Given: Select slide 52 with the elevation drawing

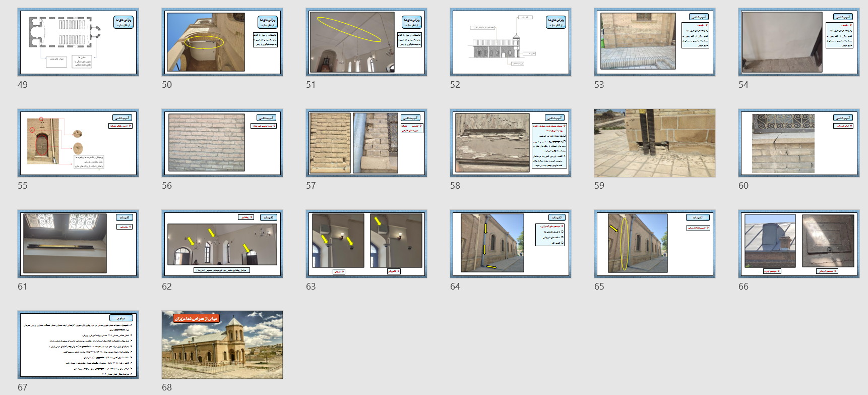Looking at the screenshot, I should pos(511,42).
